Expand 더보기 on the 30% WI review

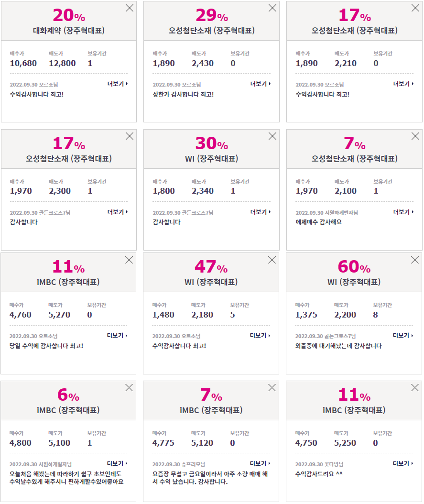[261, 212]
